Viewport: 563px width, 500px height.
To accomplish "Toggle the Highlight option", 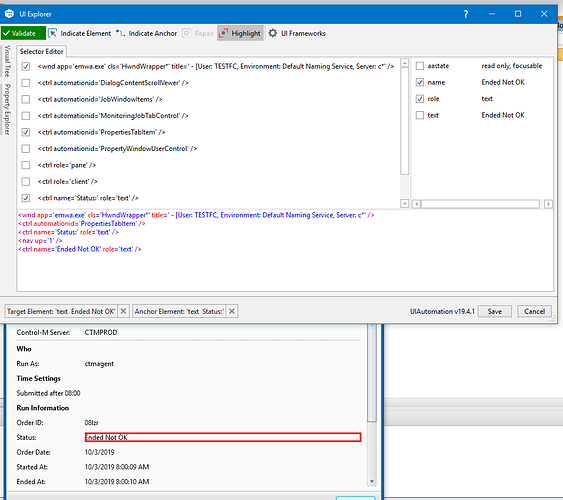I will 240,33.
